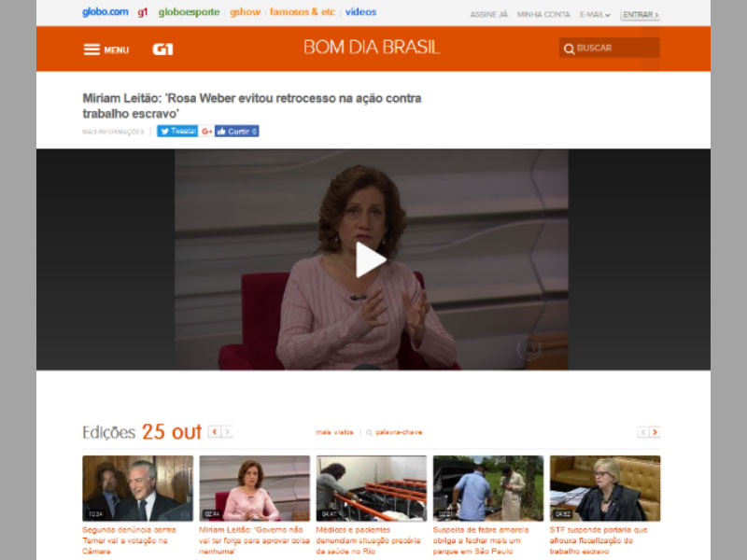Expand MAIS INFORMAÇÕES section

click(113, 132)
